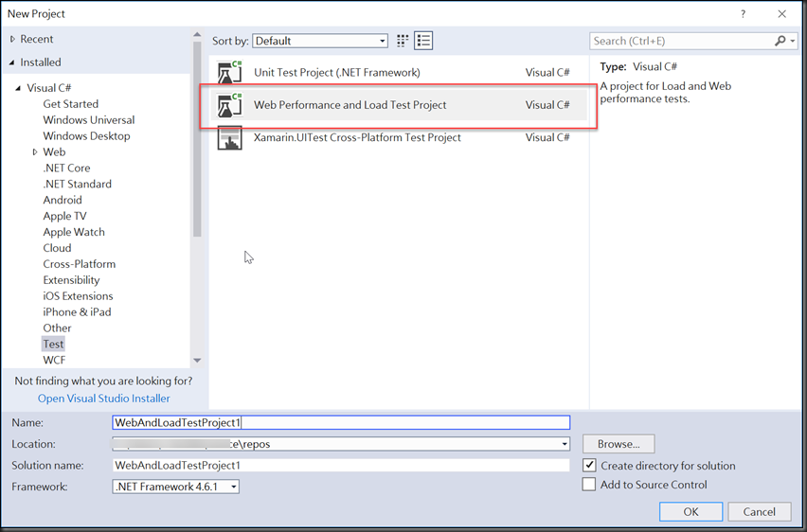Select Windows Universal category
Image resolution: width=807 pixels, height=532 pixels.
[x=88, y=120]
